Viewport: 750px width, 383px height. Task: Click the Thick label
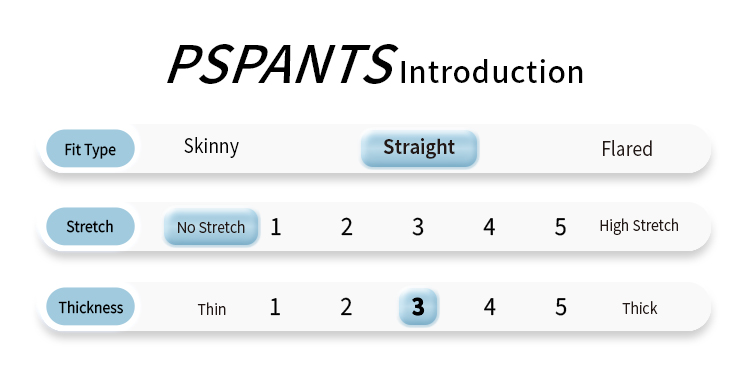pyautogui.click(x=640, y=308)
